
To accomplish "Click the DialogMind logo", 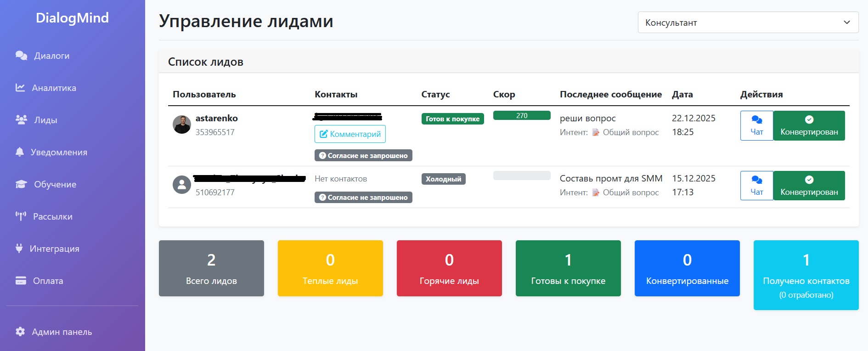I will 72,18.
